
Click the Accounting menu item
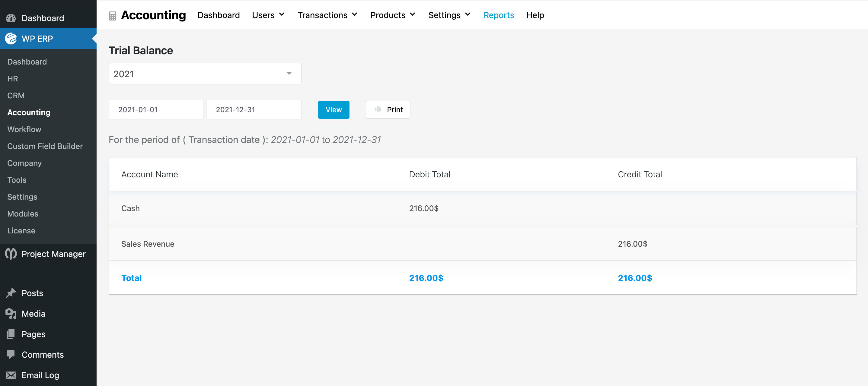pos(28,112)
